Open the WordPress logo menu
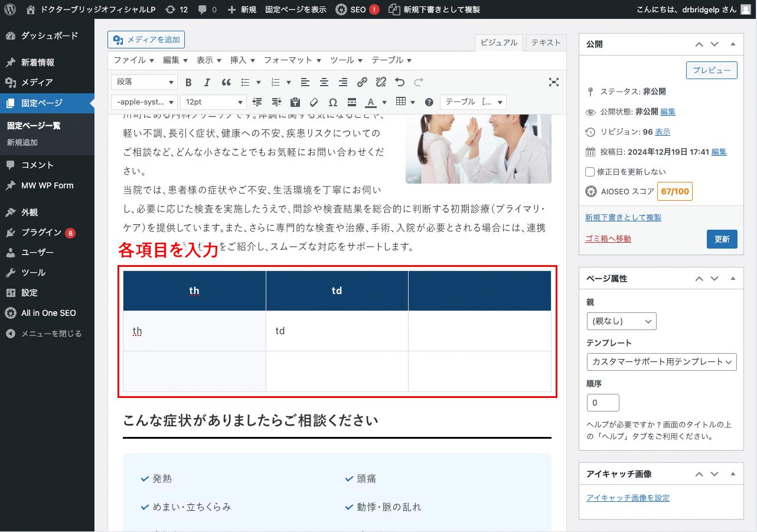Screen dimensions: 757x532 pyautogui.click(x=10, y=9)
